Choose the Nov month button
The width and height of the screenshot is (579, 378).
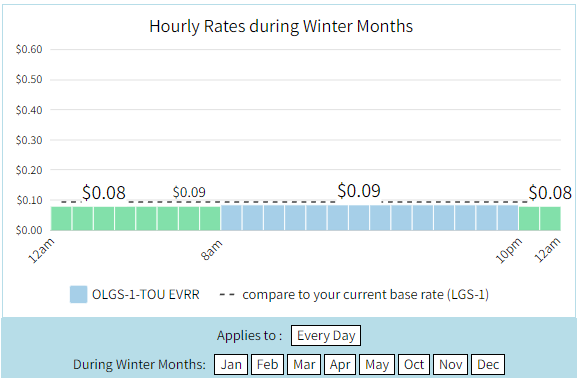pos(450,364)
